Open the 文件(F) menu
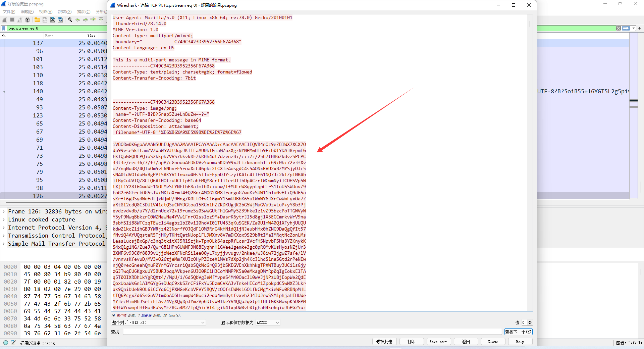644x349 pixels. 9,12
